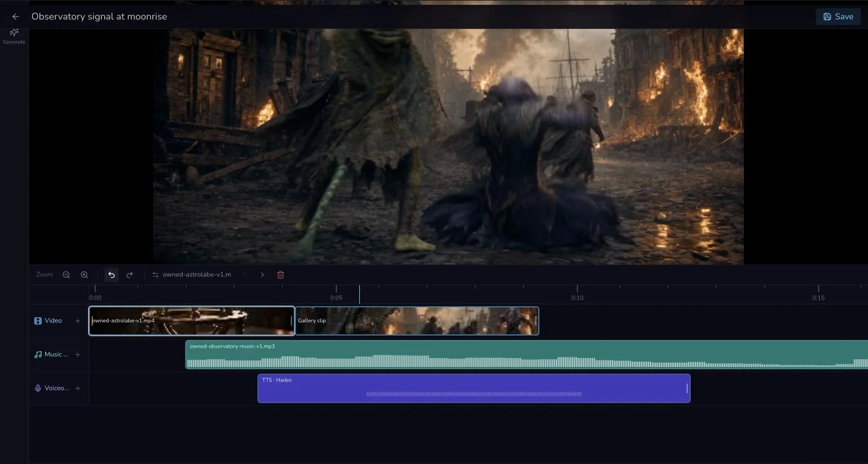868x464 pixels.
Task: Click the right trim handle of astrolabe clip
Action: [292, 321]
